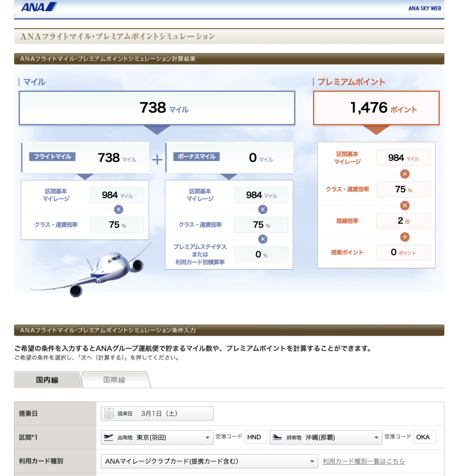
Task: Click the 75 % value in フライトマイル breakdown
Action: tap(117, 225)
